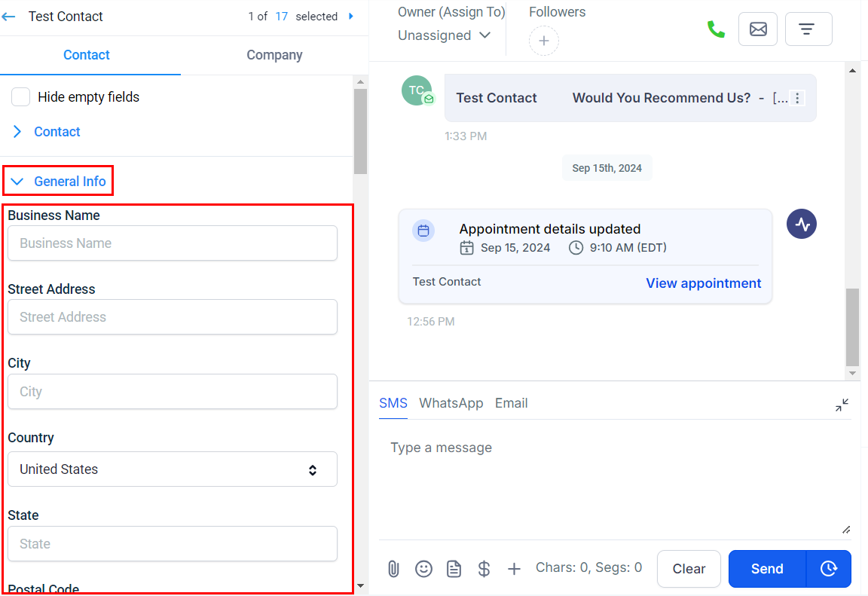
Task: Click the schedule send clock icon
Action: (829, 569)
